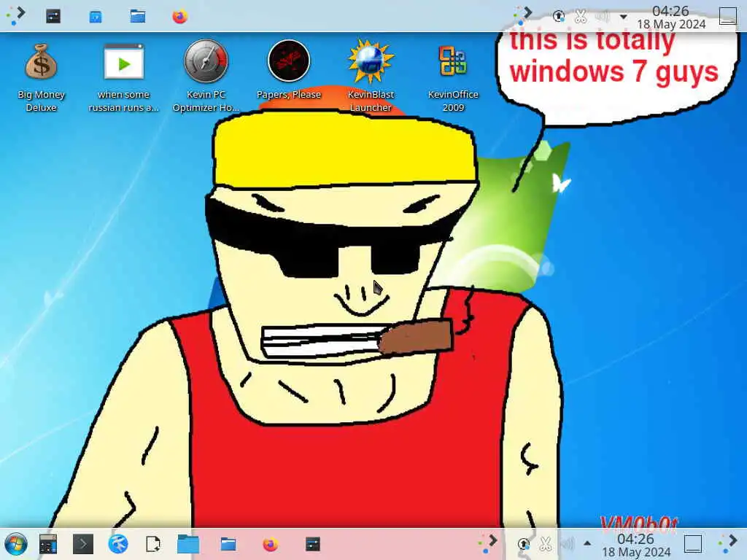Expand hidden tray icons arrow in bottom panel

point(587,543)
